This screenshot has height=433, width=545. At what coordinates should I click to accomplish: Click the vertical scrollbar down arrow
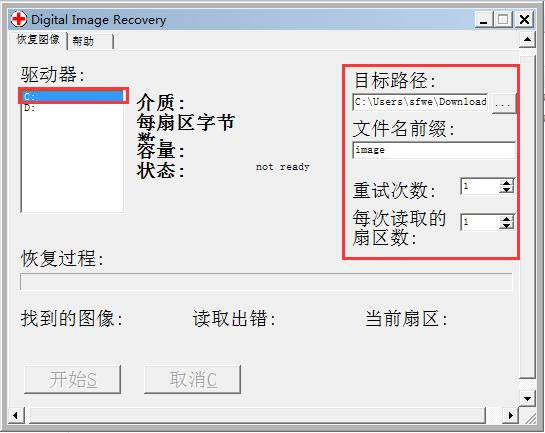tap(527, 399)
